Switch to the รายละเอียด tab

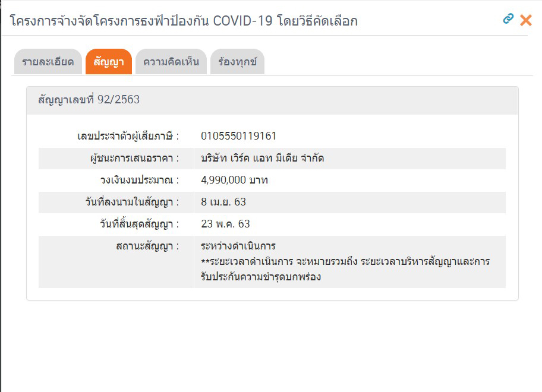[x=48, y=62]
